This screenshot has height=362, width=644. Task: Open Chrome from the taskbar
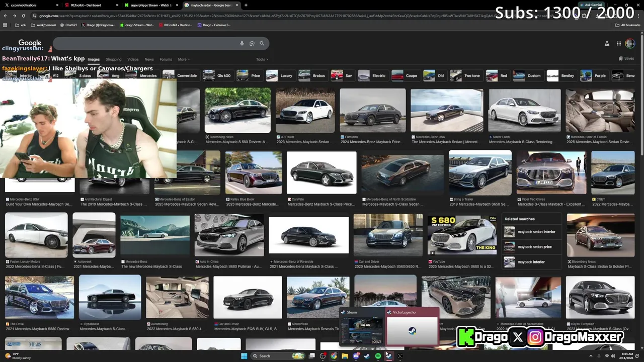pyautogui.click(x=334, y=356)
